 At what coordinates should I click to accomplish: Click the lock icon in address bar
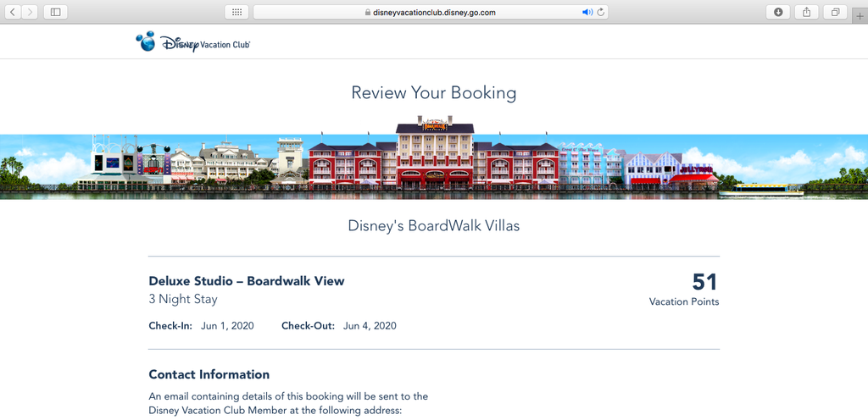click(x=368, y=12)
